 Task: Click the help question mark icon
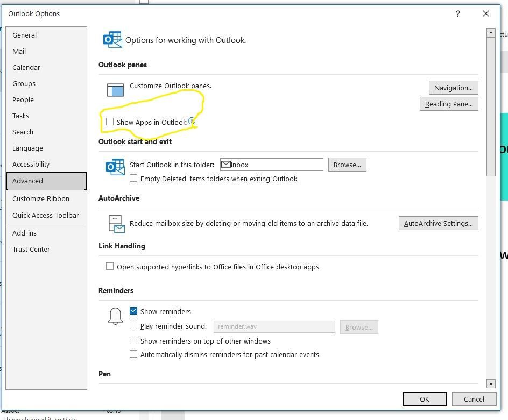(x=457, y=13)
